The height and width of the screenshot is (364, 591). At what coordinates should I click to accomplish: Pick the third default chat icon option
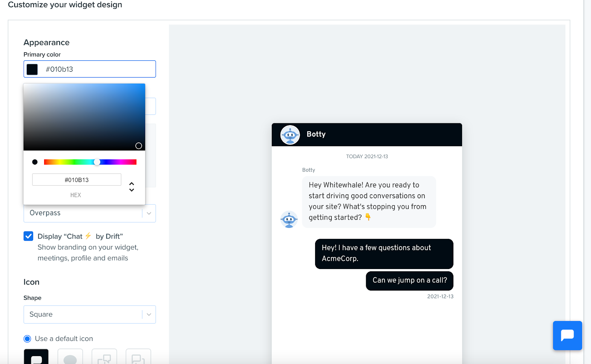pyautogui.click(x=104, y=356)
